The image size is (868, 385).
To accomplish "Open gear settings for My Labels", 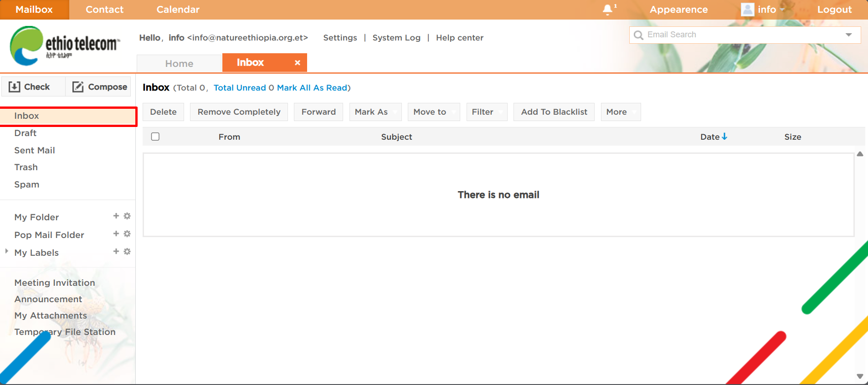I will [x=127, y=252].
